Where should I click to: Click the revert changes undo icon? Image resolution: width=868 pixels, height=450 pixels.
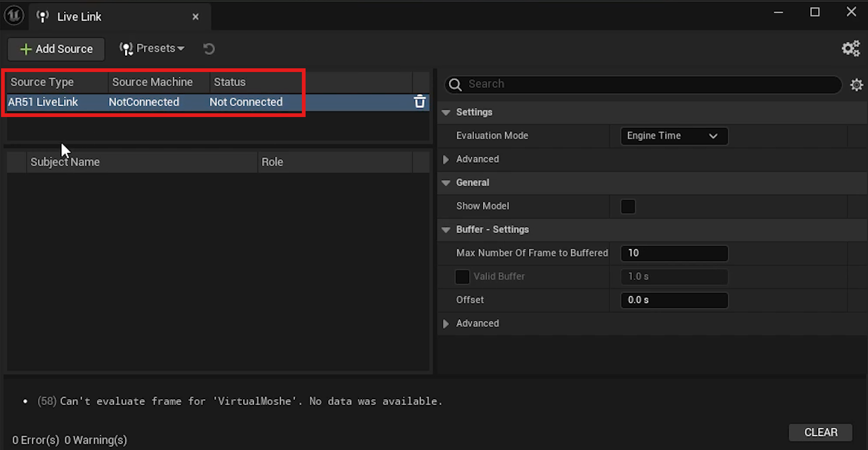(209, 49)
